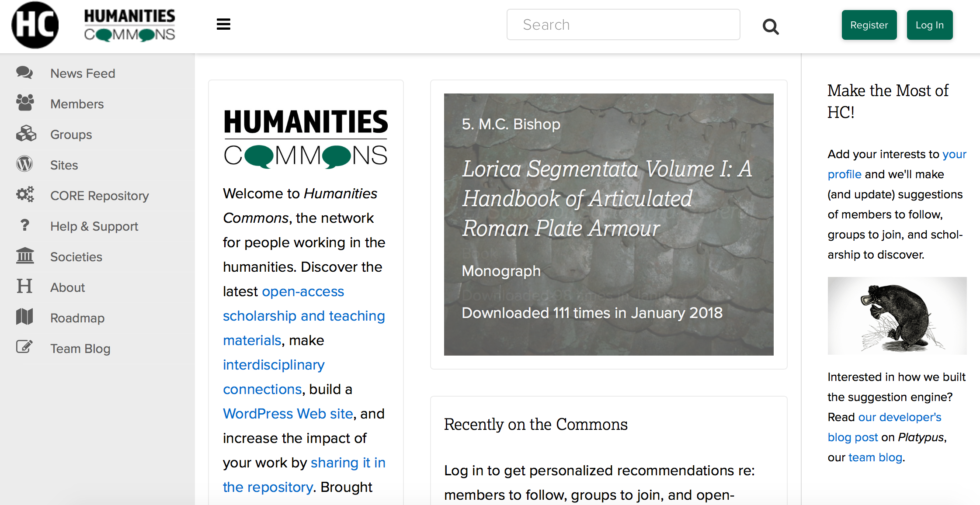Screen dimensions: 980x505
Task: Click the Team Blog pencil icon
Action: tap(24, 347)
